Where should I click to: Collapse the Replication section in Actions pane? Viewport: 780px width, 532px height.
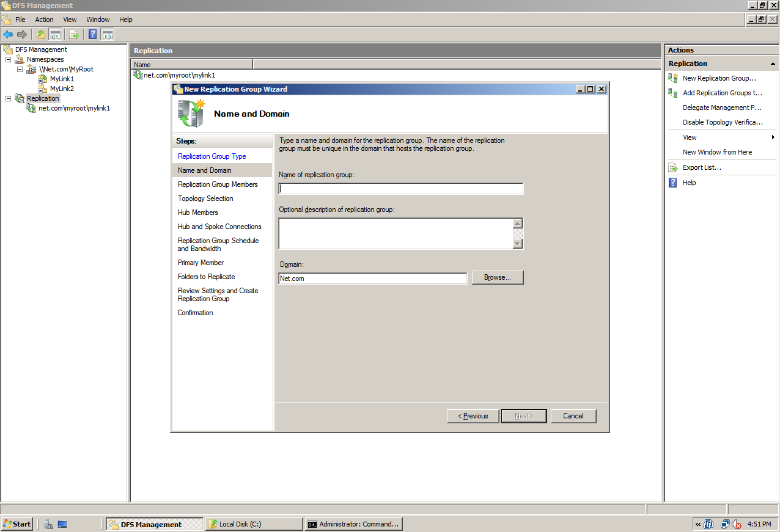773,64
